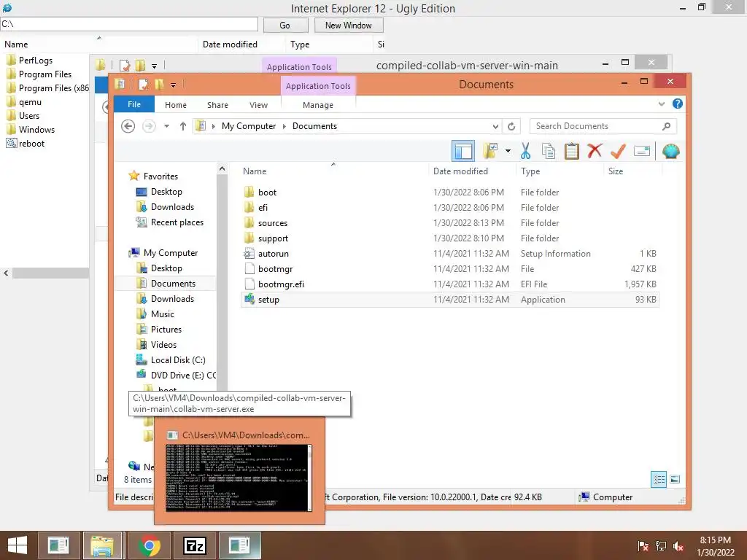Image resolution: width=747 pixels, height=560 pixels.
Task: Open quick access dropdown in compiled-collab-vm window
Action: 155,66
